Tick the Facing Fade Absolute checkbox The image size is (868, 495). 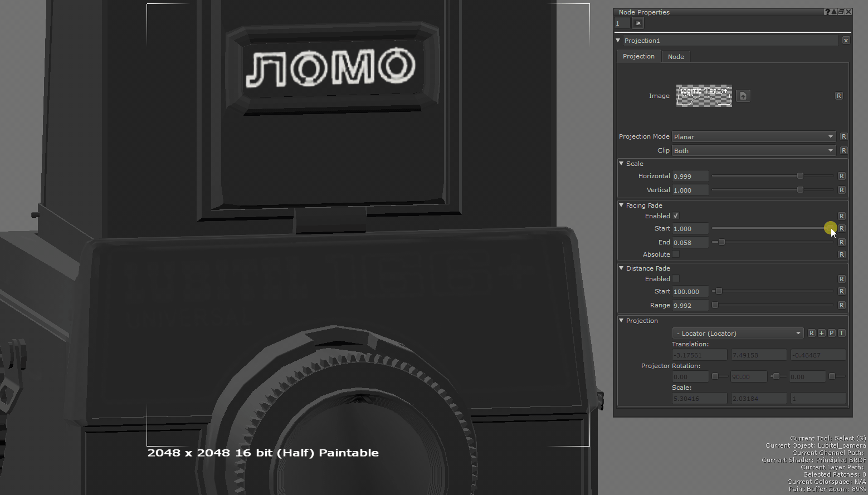click(676, 254)
